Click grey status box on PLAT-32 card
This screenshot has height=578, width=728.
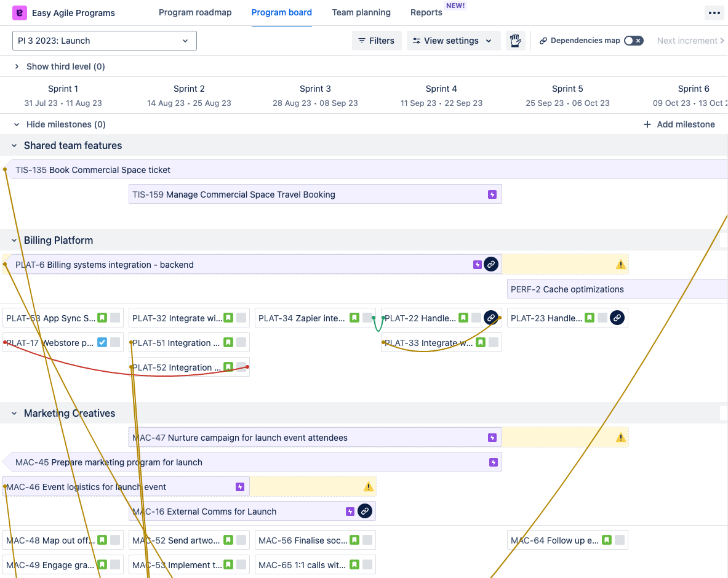[241, 318]
